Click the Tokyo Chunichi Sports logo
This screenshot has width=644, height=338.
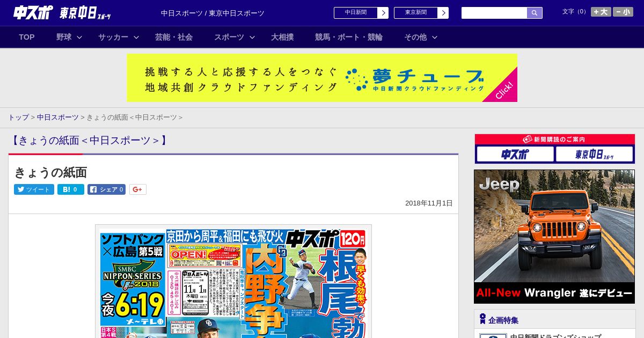(85, 13)
